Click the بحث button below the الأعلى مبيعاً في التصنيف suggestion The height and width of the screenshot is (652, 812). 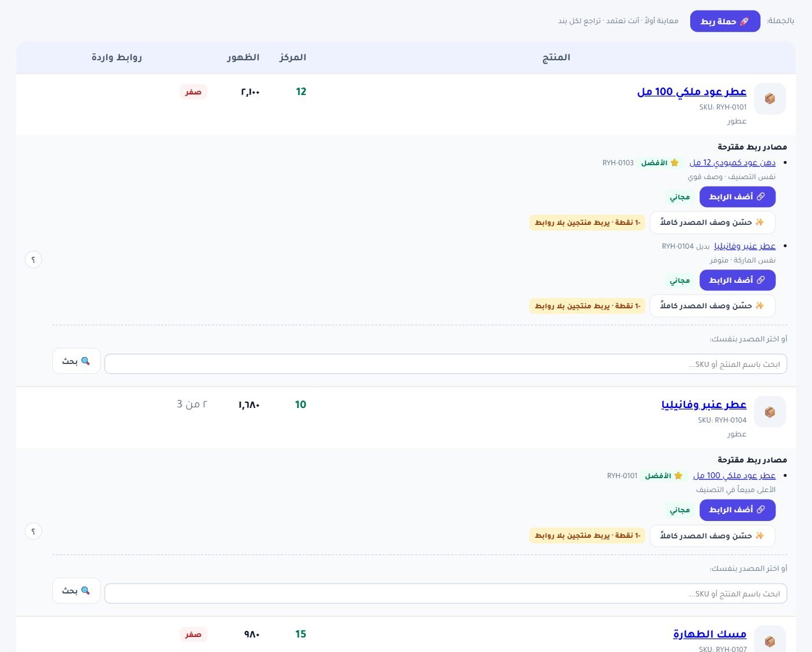click(x=77, y=591)
